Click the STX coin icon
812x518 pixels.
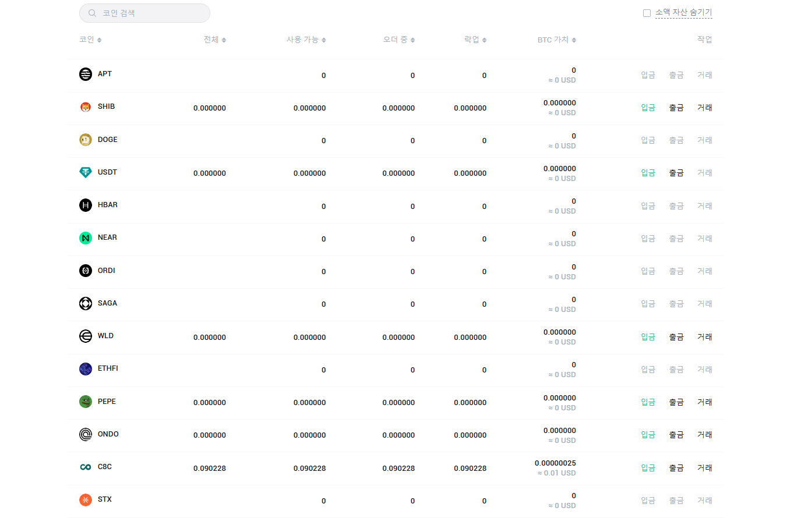(x=86, y=500)
